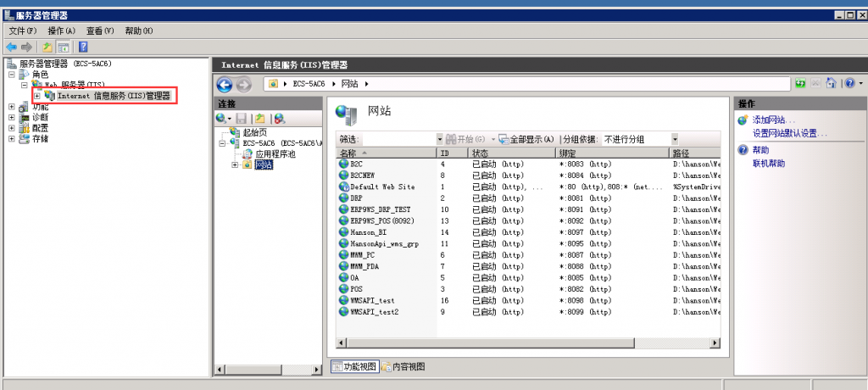This screenshot has width=868, height=390.
Task: Sort sites by the ID column header
Action: pos(453,153)
